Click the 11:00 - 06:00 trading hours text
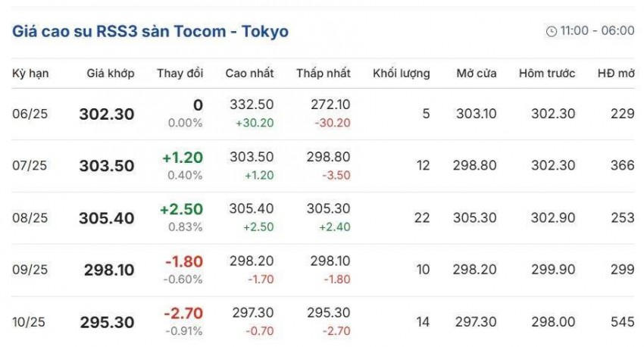644x347 pixels. pos(597,31)
